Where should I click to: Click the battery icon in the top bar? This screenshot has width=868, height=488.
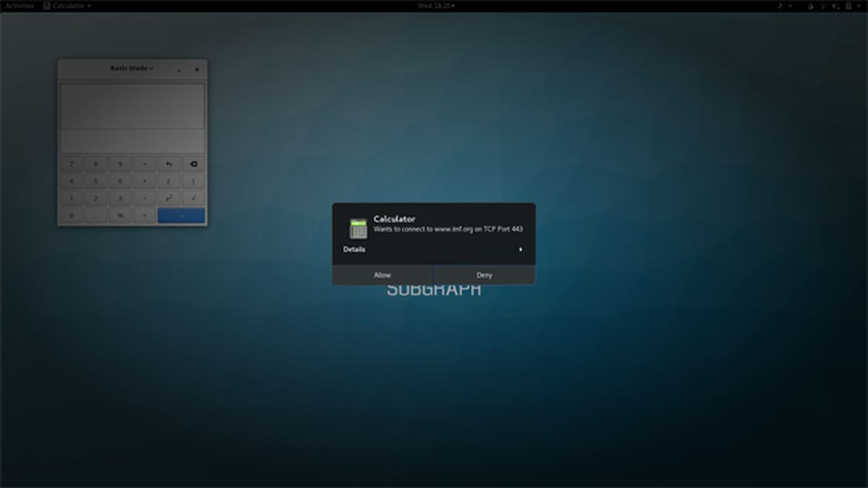pyautogui.click(x=848, y=6)
